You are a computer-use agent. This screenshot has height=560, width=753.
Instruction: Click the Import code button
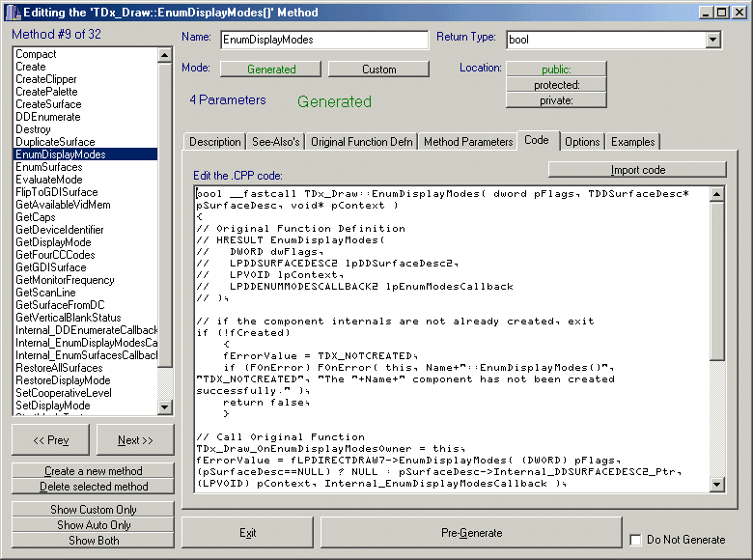click(x=637, y=170)
